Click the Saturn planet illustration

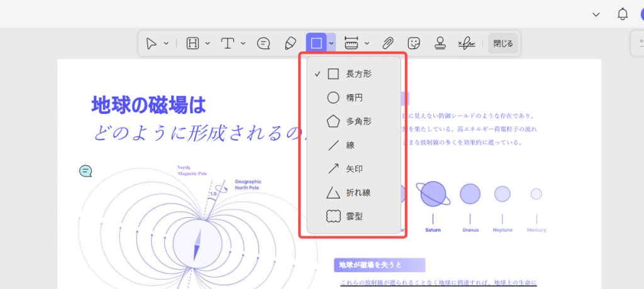[433, 194]
